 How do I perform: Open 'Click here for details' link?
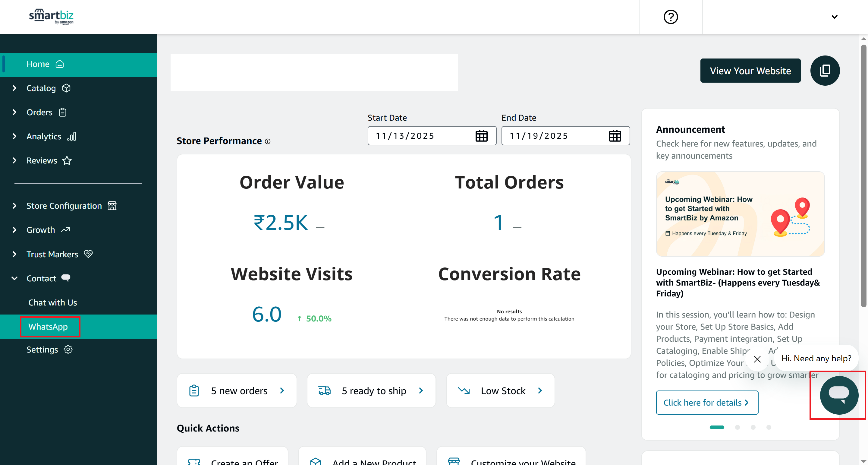coord(706,403)
